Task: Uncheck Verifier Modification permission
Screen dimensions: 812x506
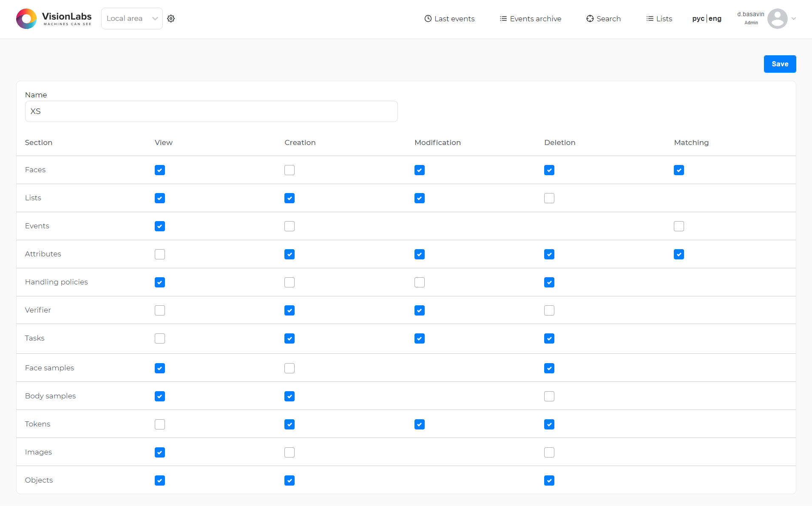Action: [420, 310]
